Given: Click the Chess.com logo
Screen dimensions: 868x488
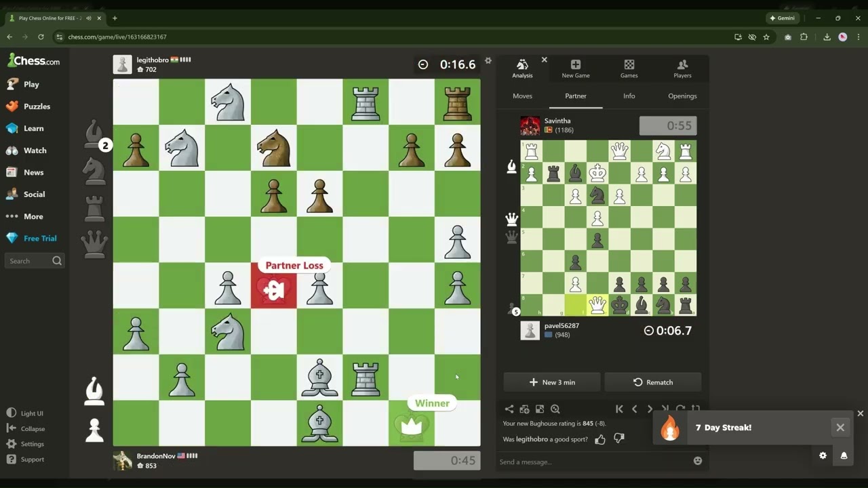Looking at the screenshot, I should pos(34,60).
